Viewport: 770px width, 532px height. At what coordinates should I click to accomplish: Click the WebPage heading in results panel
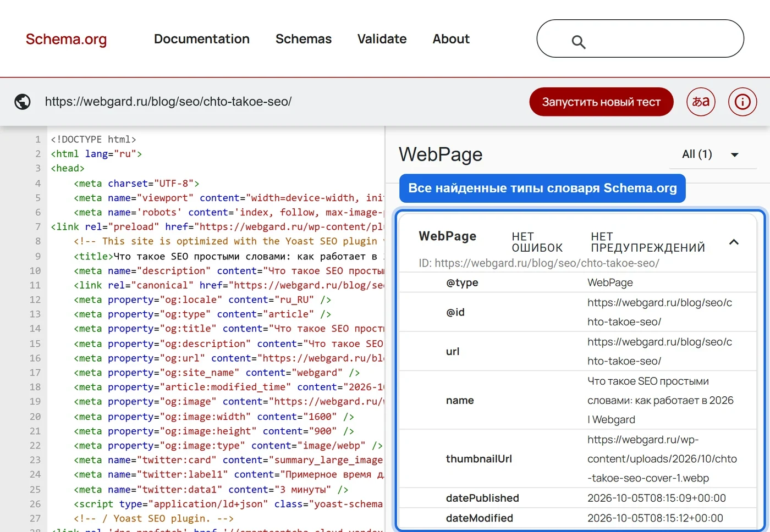click(x=441, y=154)
